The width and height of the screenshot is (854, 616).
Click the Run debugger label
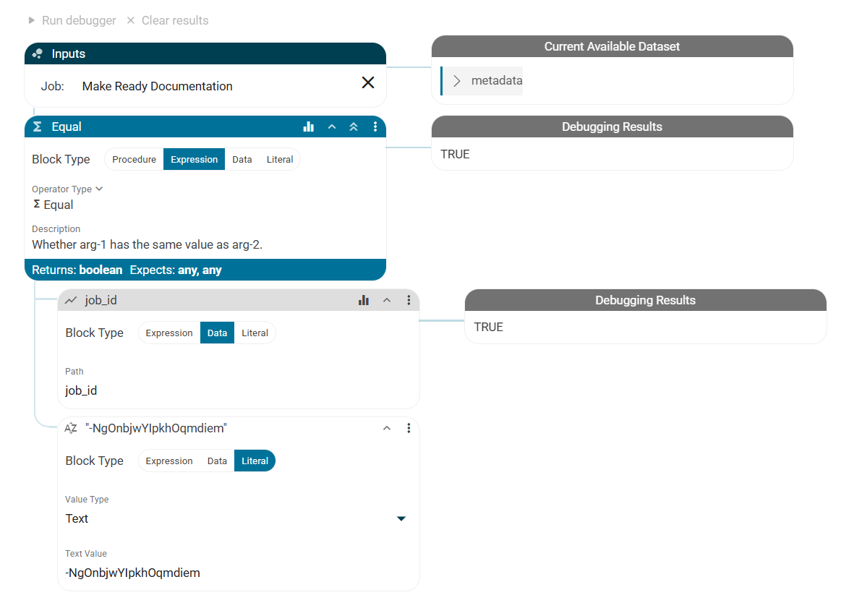pyautogui.click(x=79, y=20)
